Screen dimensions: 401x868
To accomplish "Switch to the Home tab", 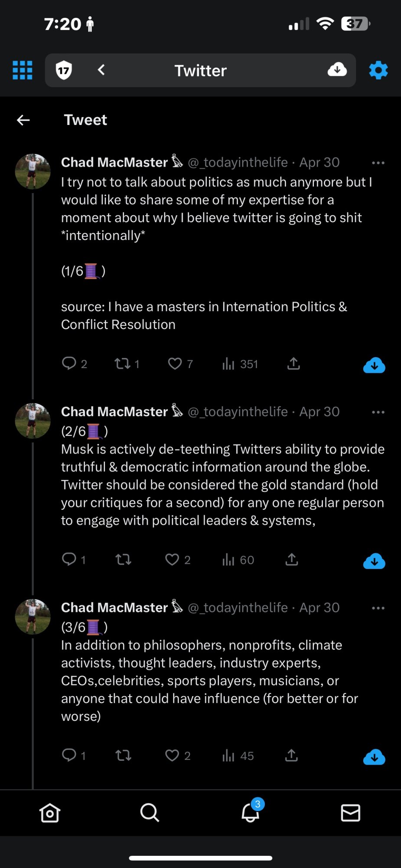I will [x=50, y=812].
